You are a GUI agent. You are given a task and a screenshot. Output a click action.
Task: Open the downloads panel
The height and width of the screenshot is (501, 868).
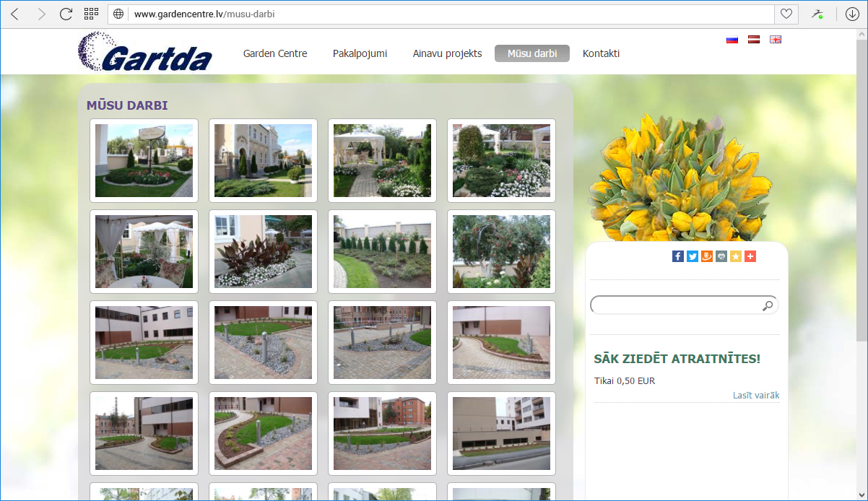pyautogui.click(x=851, y=14)
